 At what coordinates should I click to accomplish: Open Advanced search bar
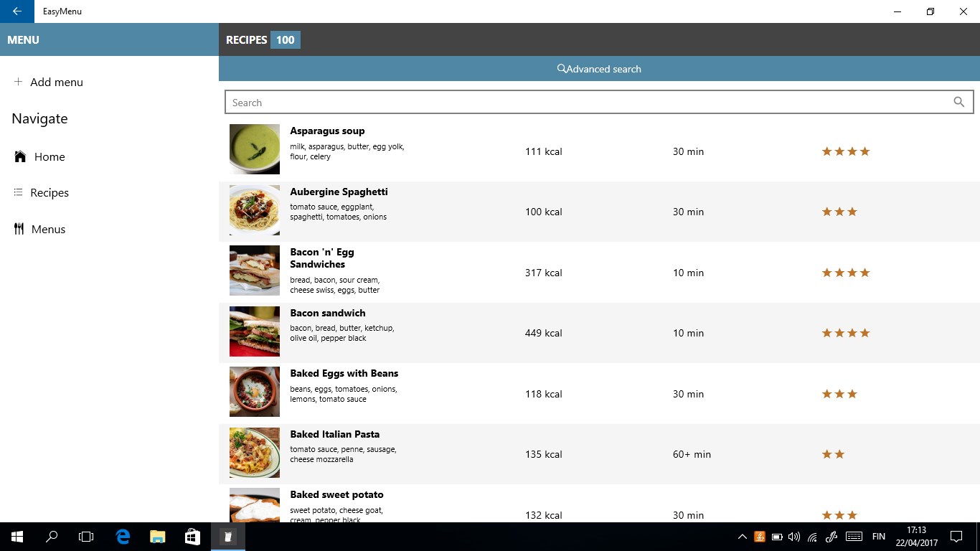[599, 69]
